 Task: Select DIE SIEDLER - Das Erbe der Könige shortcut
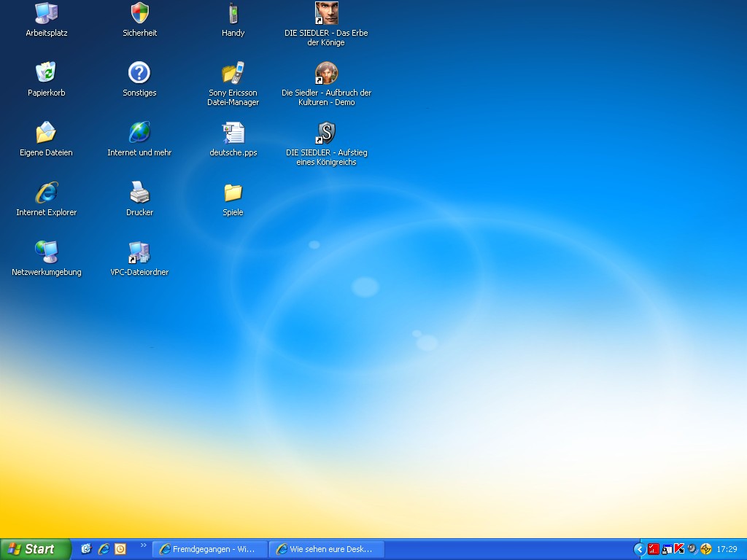pyautogui.click(x=326, y=13)
